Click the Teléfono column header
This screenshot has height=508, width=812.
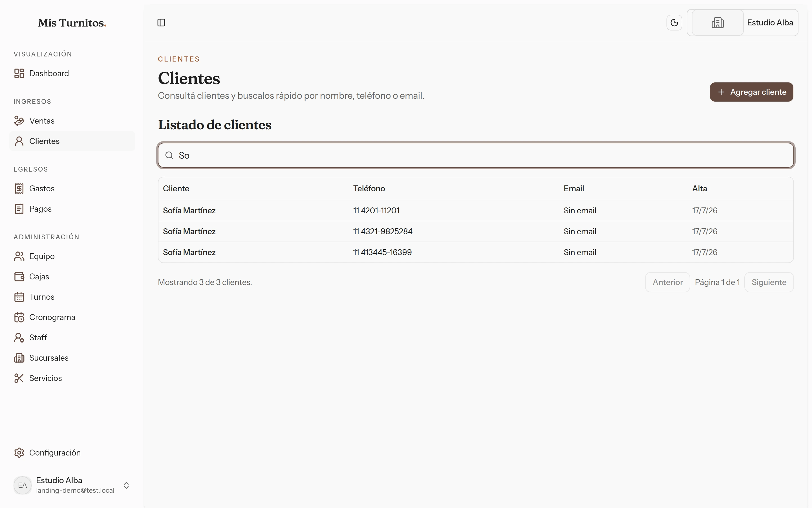pos(369,189)
